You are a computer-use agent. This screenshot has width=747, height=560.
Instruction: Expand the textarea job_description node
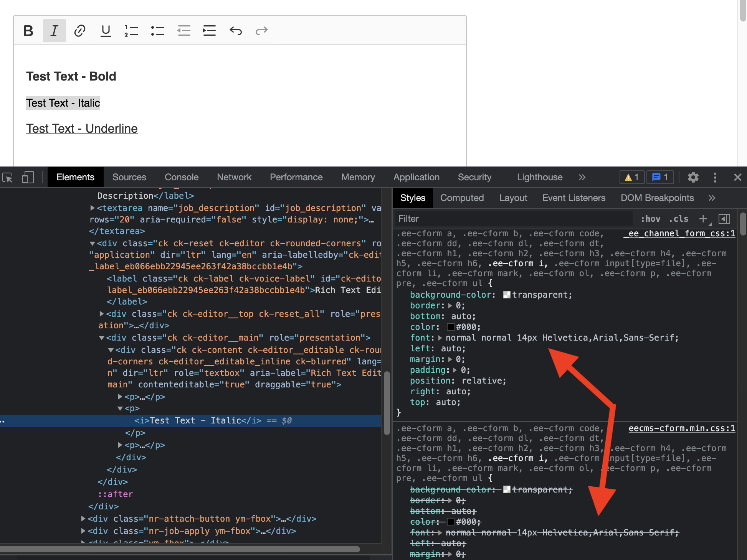pyautogui.click(x=93, y=208)
